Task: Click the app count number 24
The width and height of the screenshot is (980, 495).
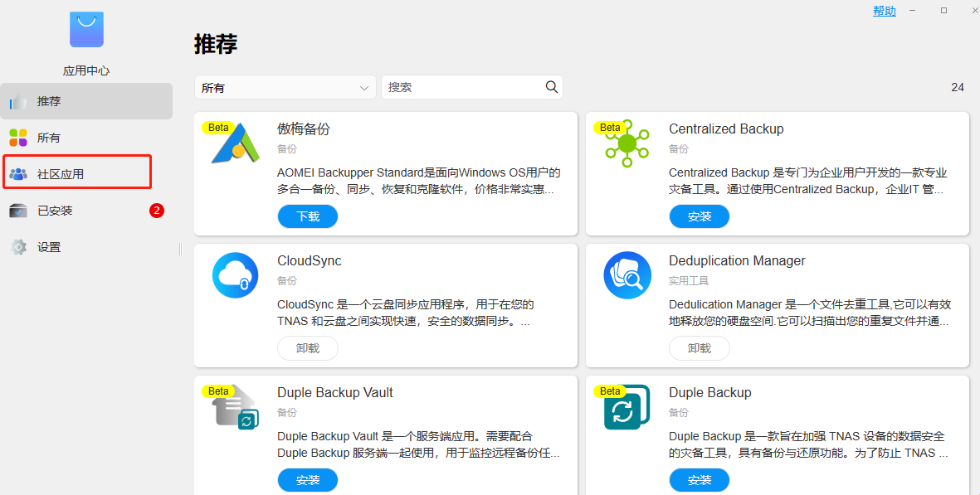Action: [958, 87]
